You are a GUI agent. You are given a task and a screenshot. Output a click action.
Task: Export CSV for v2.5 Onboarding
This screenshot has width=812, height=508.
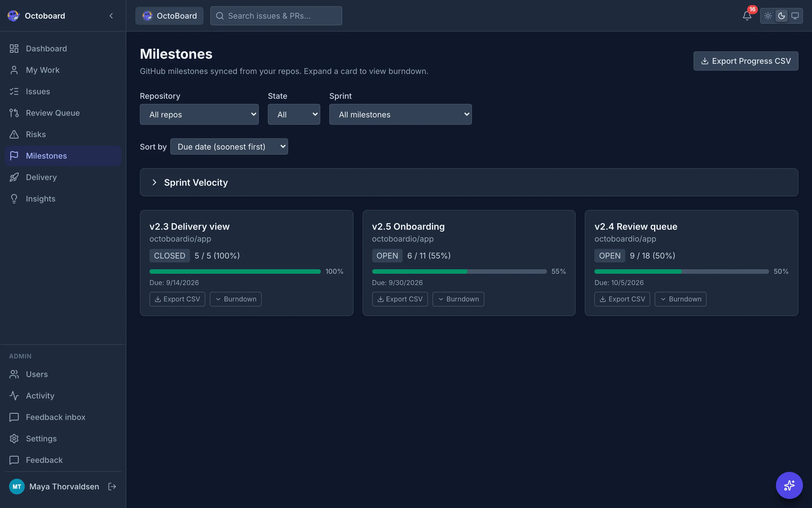click(400, 299)
